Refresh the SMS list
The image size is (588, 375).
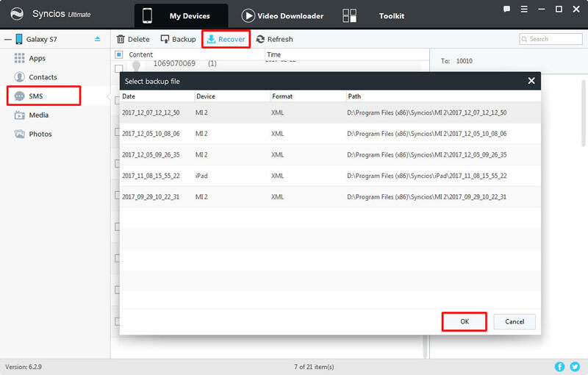pos(274,39)
